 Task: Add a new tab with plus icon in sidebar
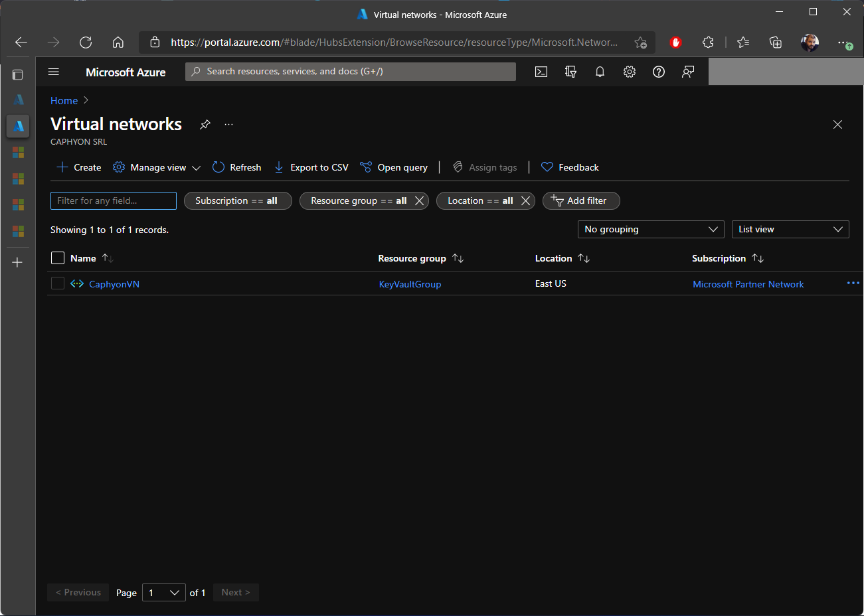click(18, 262)
